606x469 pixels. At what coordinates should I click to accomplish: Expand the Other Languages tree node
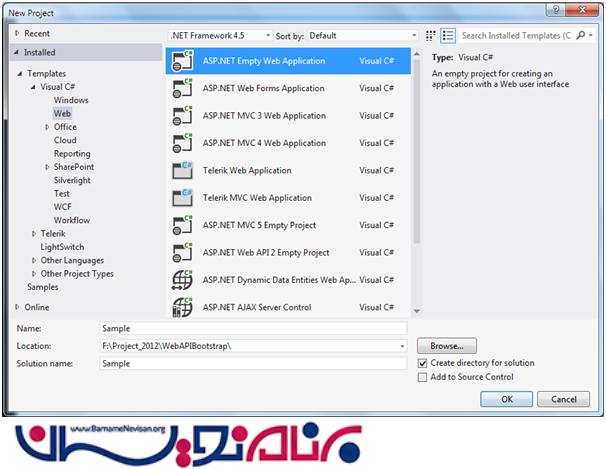click(34, 260)
